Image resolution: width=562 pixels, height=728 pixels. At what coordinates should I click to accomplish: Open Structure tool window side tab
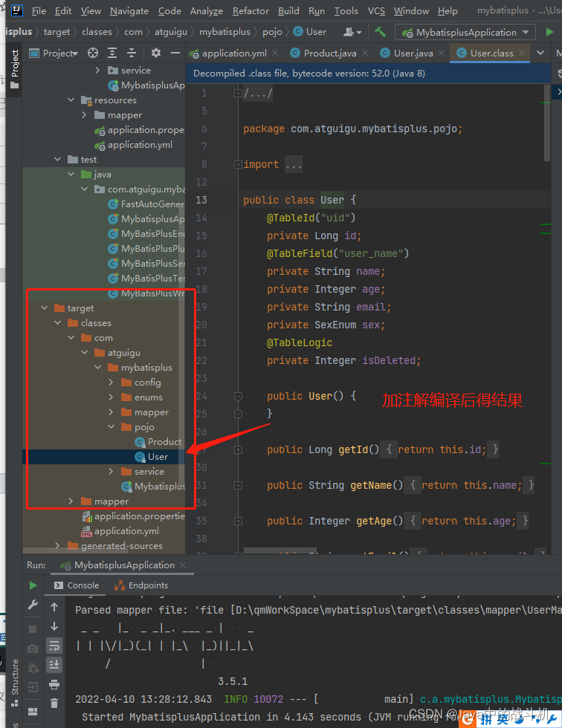14,683
